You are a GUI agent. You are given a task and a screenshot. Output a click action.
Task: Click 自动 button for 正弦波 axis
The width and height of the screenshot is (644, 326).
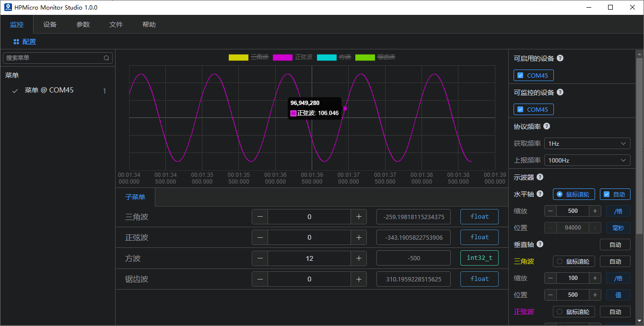615,312
